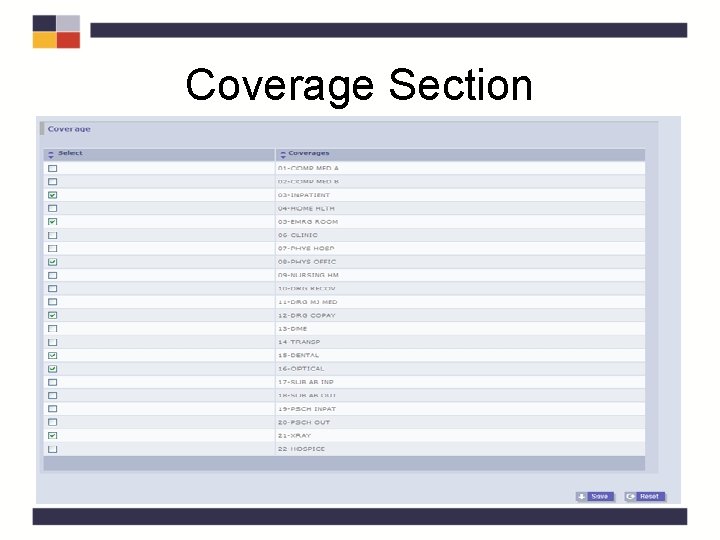The height and width of the screenshot is (540, 720).
Task: Click the 12-DRG COPAY coverage text
Action: (307, 315)
